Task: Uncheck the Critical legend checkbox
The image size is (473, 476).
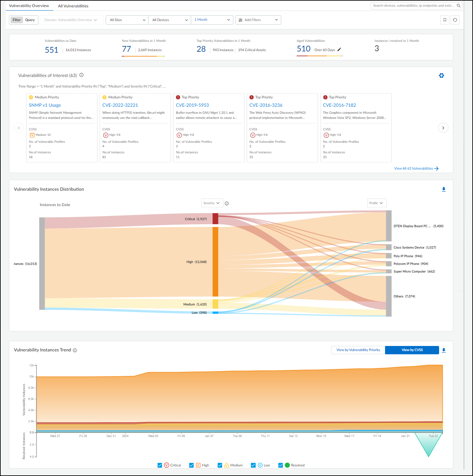Action: click(160, 465)
